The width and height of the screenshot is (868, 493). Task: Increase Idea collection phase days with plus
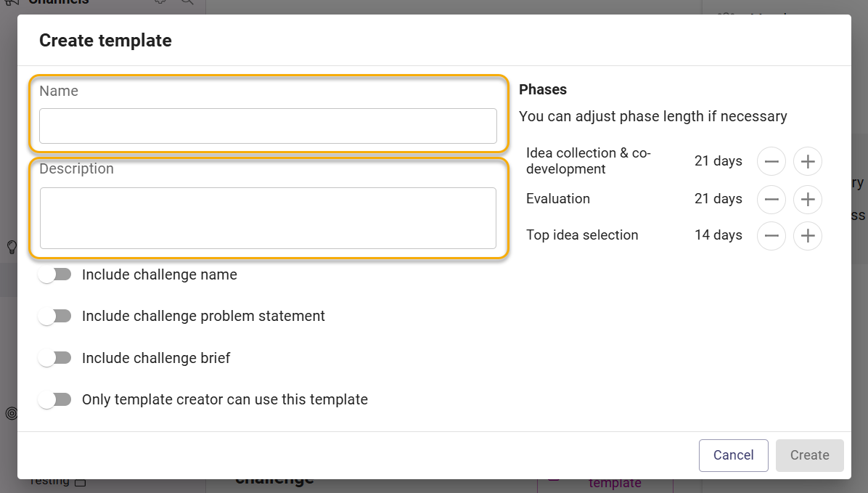(808, 161)
